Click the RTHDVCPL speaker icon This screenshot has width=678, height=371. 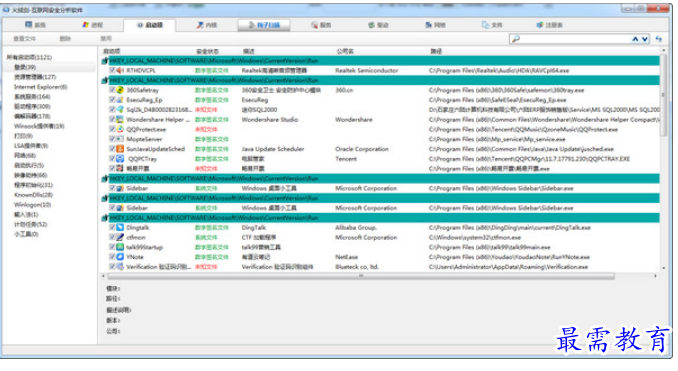120,70
